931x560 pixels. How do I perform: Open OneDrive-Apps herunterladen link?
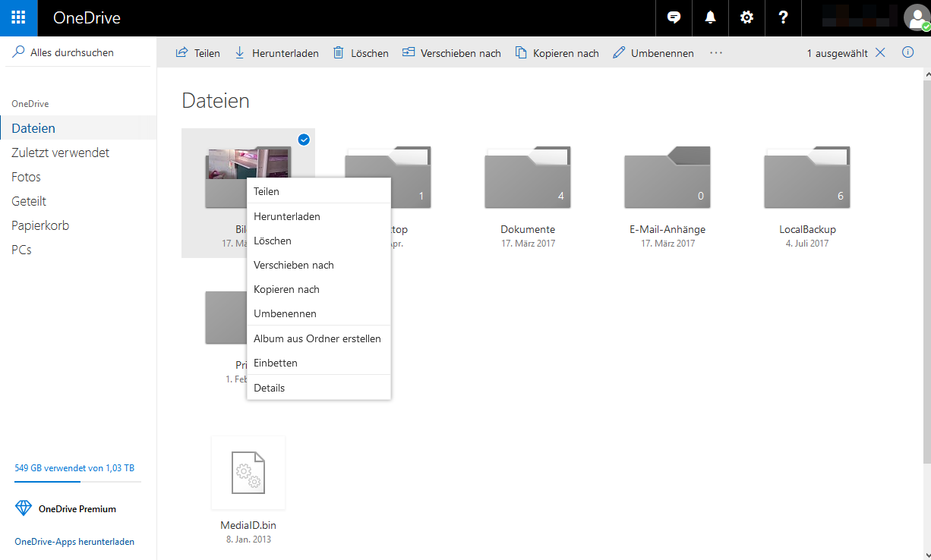click(74, 542)
